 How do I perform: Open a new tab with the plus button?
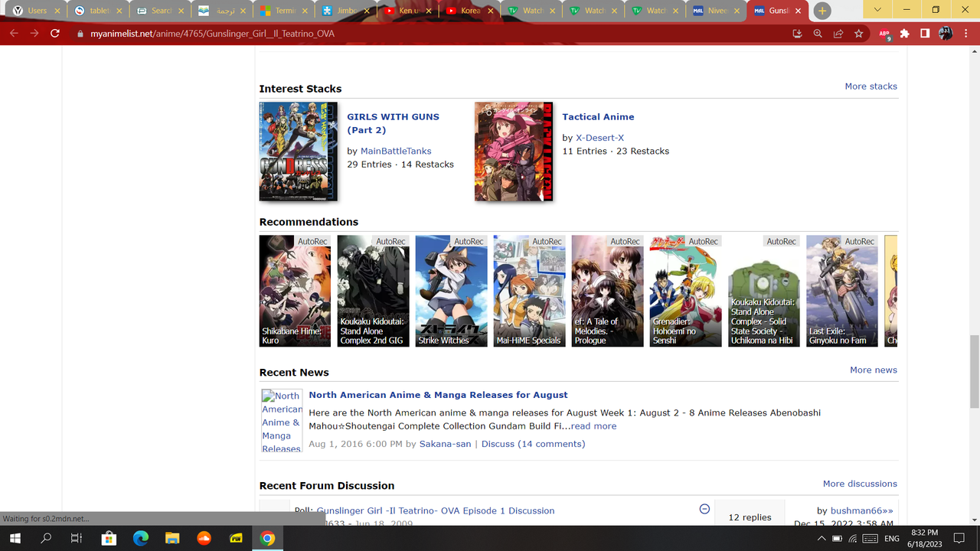coord(822,11)
